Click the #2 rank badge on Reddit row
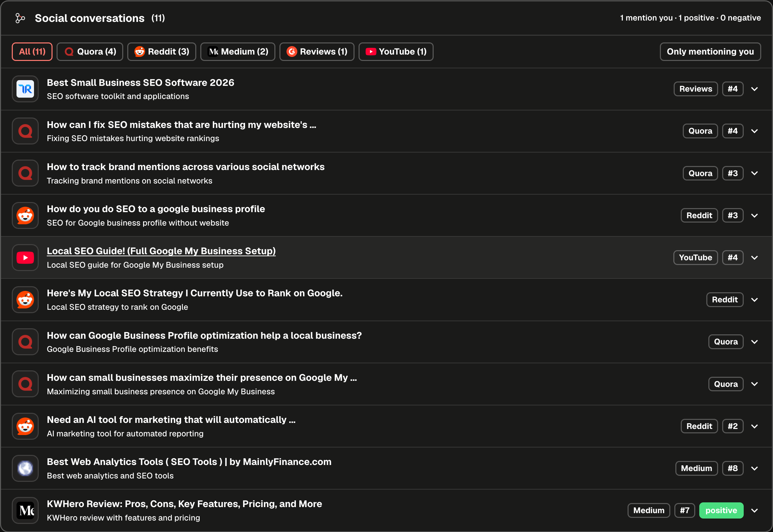773x532 pixels. [733, 426]
